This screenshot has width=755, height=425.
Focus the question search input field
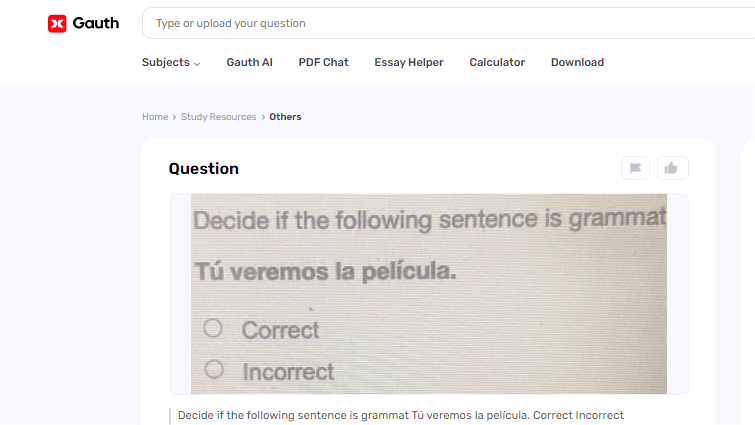pos(450,23)
